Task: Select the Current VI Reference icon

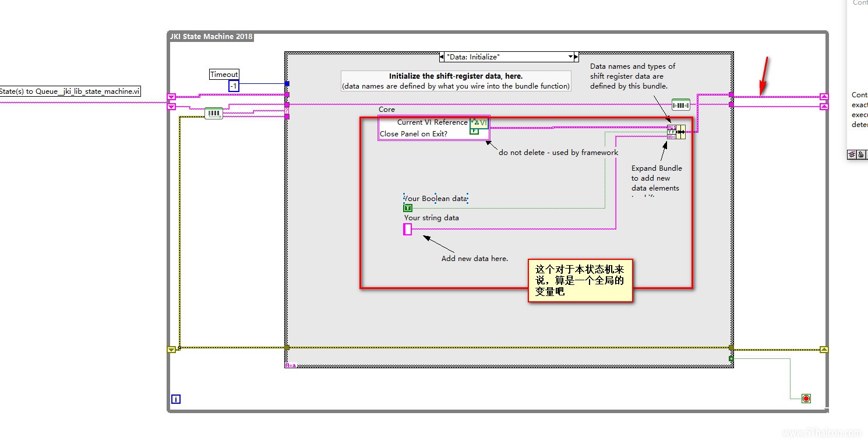Action: (479, 122)
